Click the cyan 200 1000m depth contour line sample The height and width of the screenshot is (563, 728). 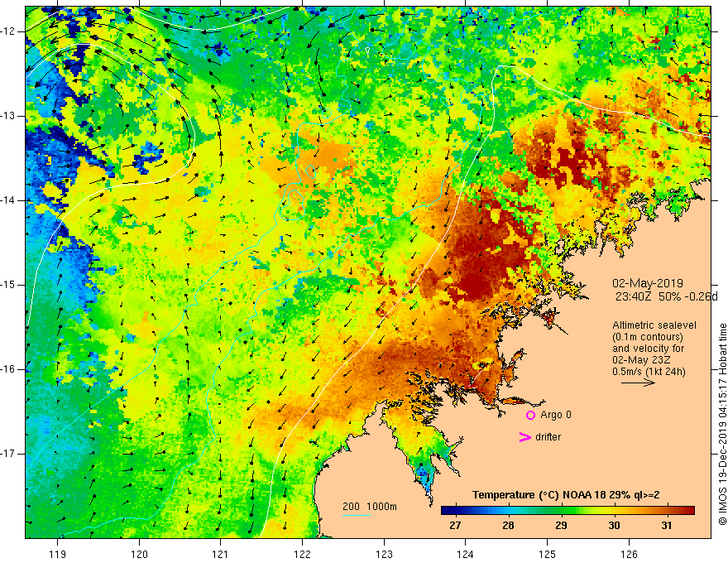356,515
